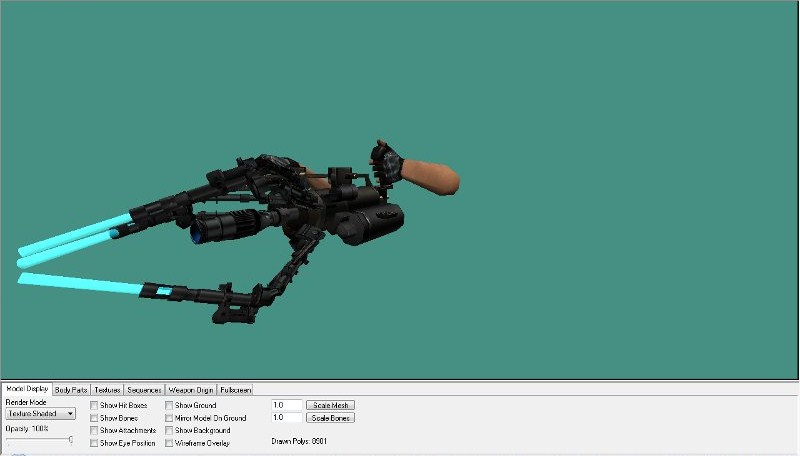Toggle the Wireframe Overlay checkbox
Screen dimensions: 800x456
(x=170, y=442)
